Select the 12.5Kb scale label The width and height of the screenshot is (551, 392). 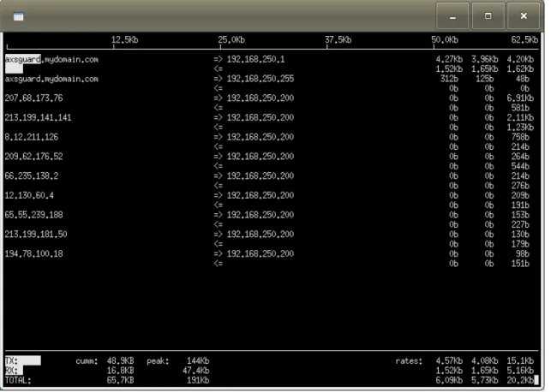pyautogui.click(x=125, y=39)
